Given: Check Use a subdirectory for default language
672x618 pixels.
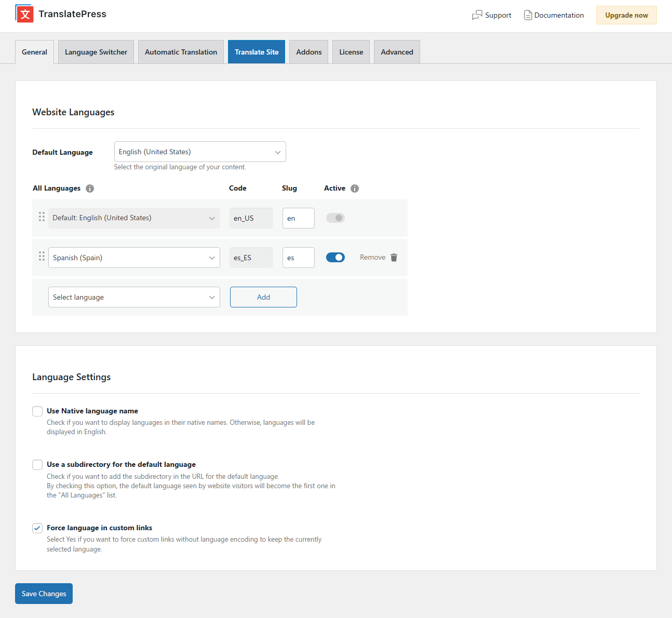Looking at the screenshot, I should click(37, 465).
